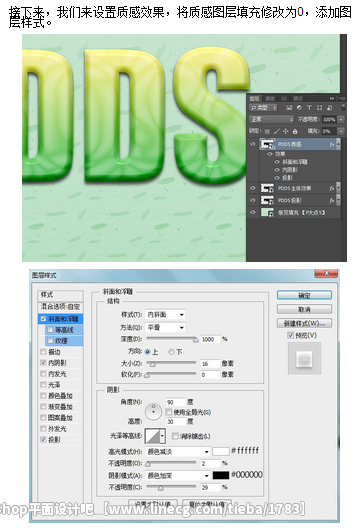Expand effects of PDDS 投影 layer
This screenshot has width=361, height=528.
(x=338, y=200)
